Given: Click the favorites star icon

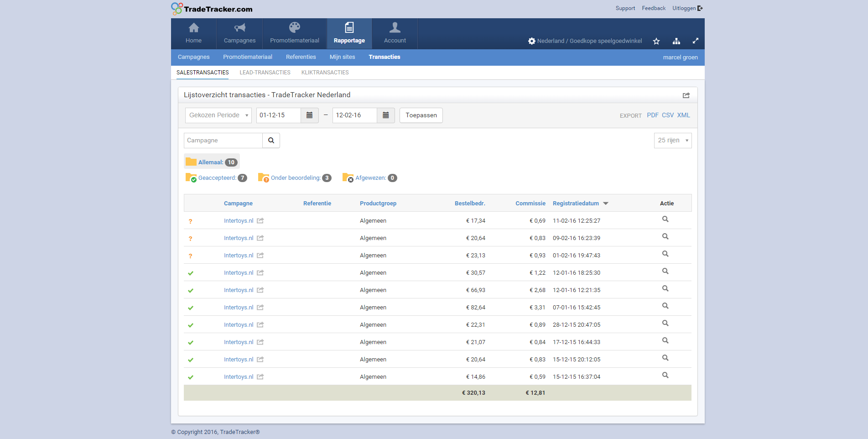Looking at the screenshot, I should 656,41.
